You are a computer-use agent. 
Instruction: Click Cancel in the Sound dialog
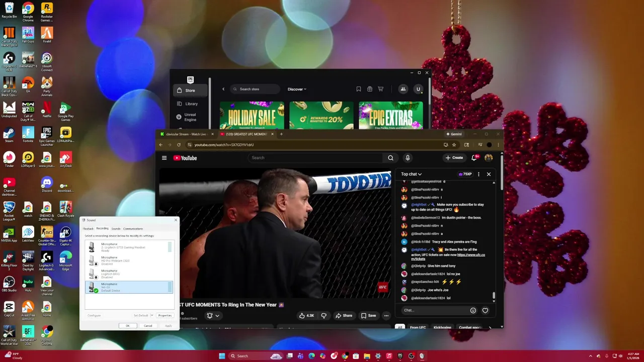(148, 326)
